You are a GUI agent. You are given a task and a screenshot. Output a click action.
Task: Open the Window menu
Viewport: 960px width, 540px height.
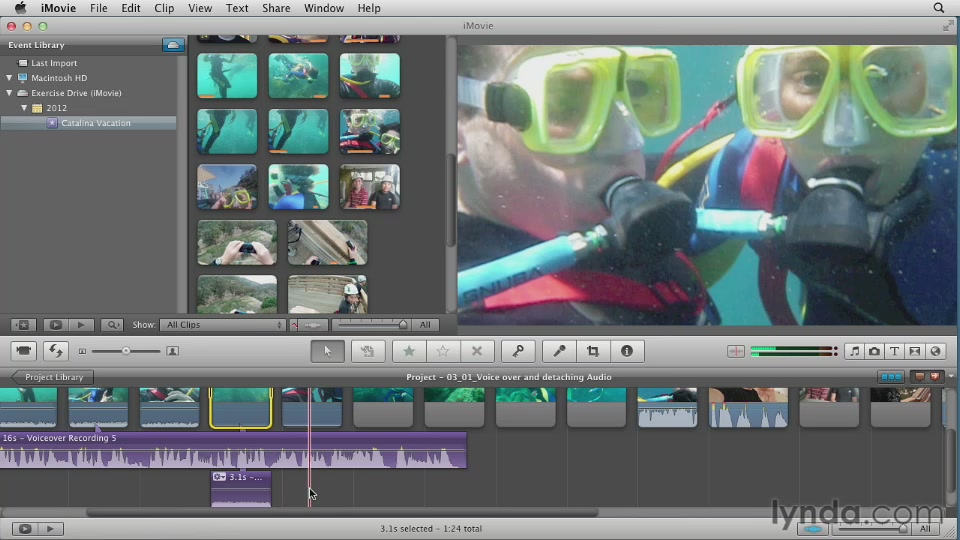324,8
